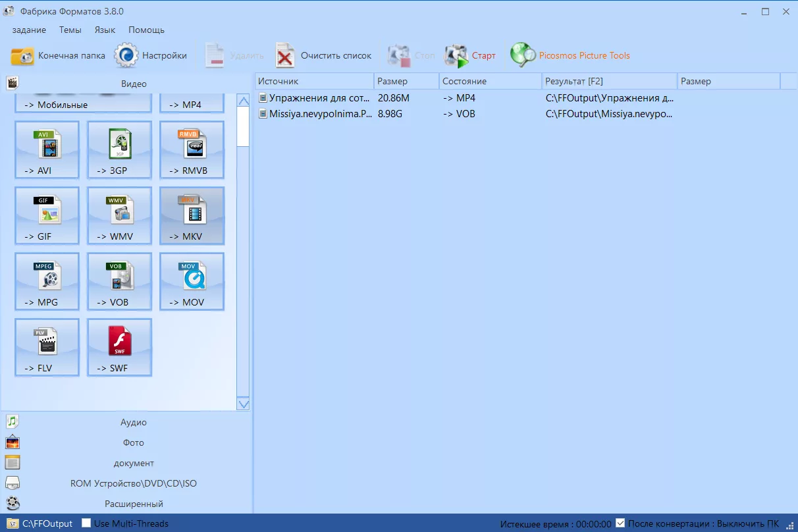Expand the Фото category section
798x532 pixels.
click(133, 442)
